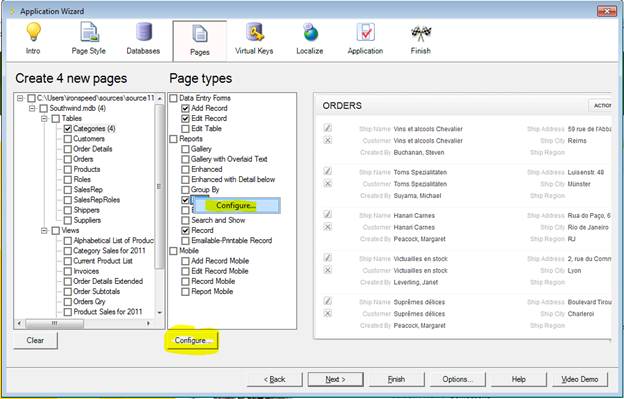Open the Localize globe step
Image resolution: width=624 pixels, height=399 pixels.
[x=310, y=38]
